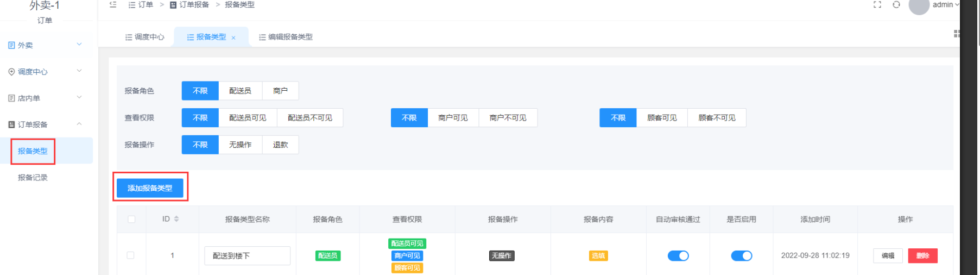Click the 顾客可见 tag in row 1
The image size is (980, 275).
point(407,268)
